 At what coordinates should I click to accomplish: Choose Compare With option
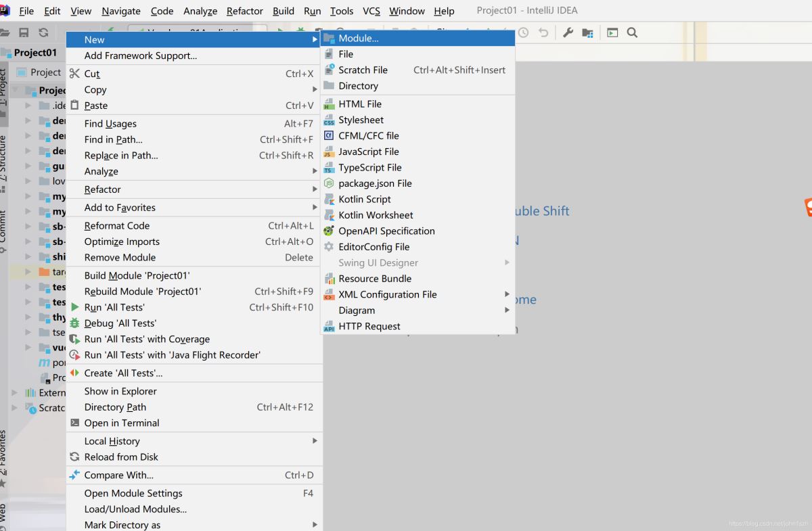194,475
